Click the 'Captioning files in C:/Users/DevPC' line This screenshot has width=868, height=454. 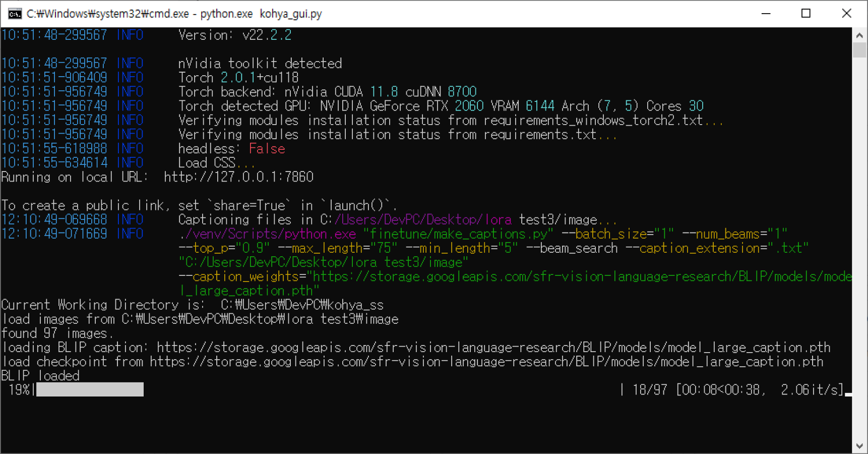[x=398, y=219]
